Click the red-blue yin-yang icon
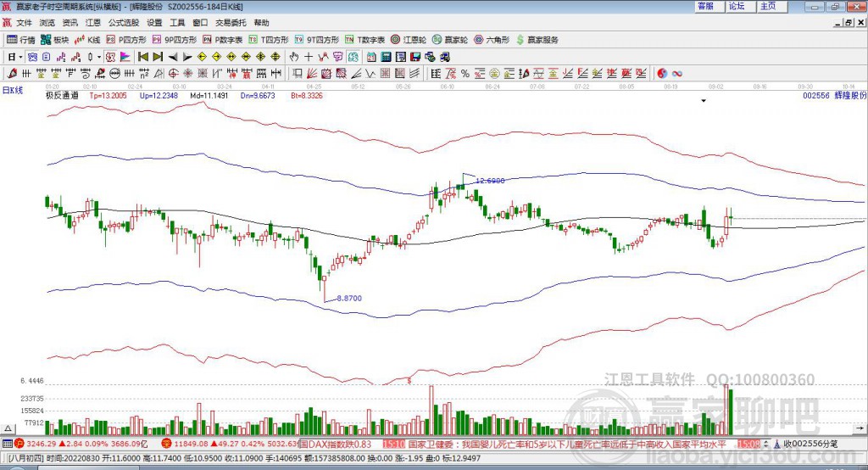The width and height of the screenshot is (868, 470). pyautogui.click(x=662, y=73)
